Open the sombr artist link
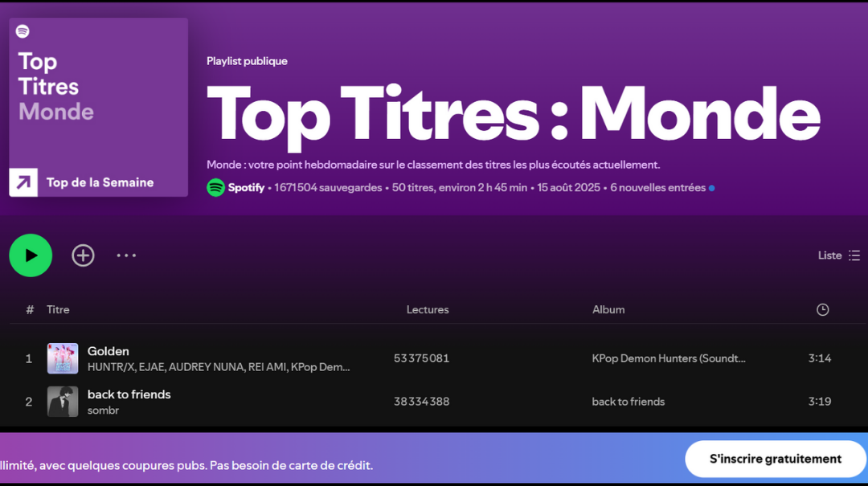868x486 pixels. pyautogui.click(x=103, y=410)
